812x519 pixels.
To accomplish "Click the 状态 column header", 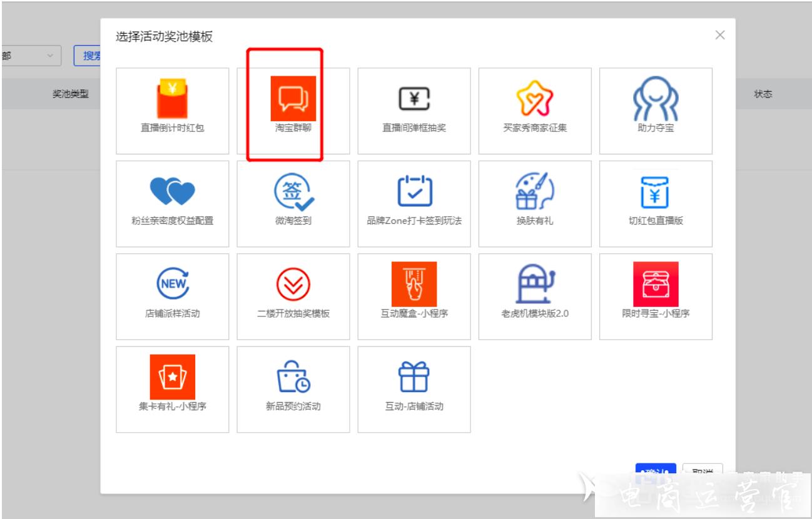I will 763,94.
